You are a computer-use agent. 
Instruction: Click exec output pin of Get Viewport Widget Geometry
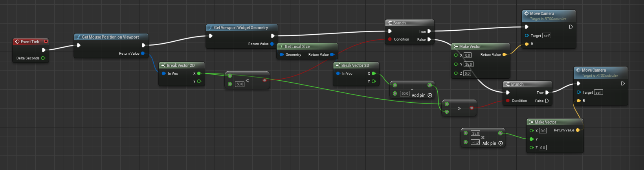pyautogui.click(x=273, y=36)
